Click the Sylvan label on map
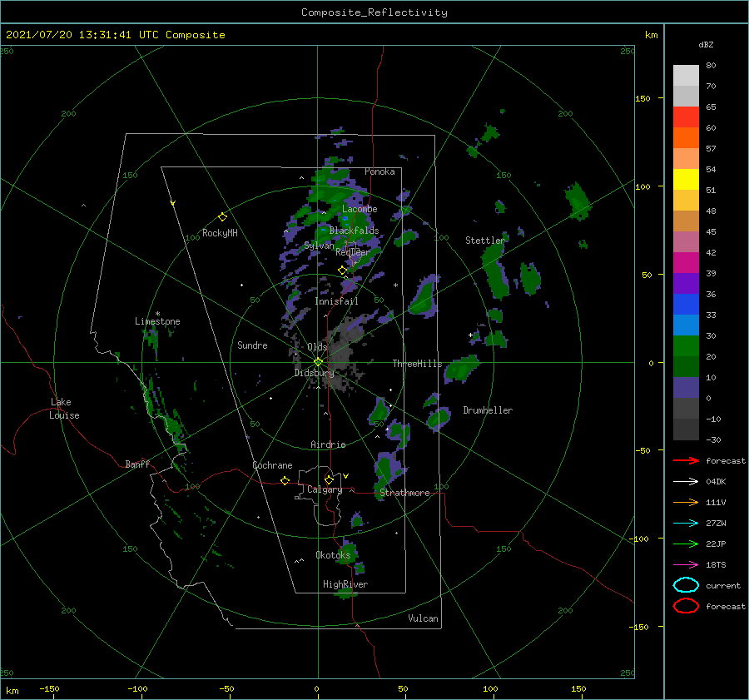 (319, 246)
